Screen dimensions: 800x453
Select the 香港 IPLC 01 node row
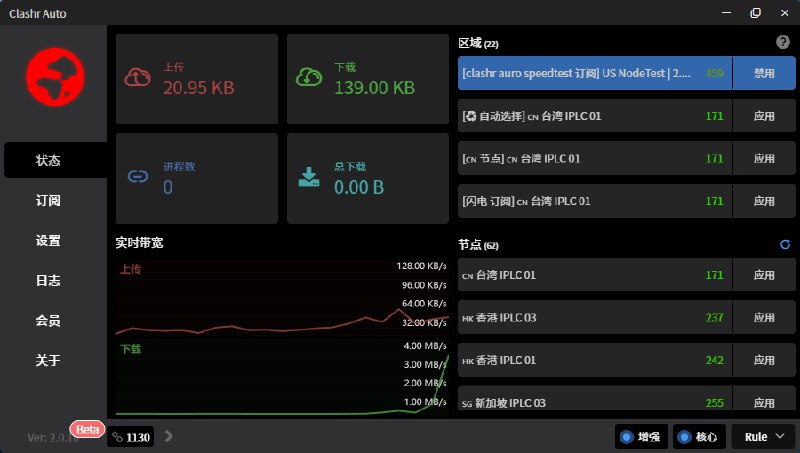click(595, 360)
